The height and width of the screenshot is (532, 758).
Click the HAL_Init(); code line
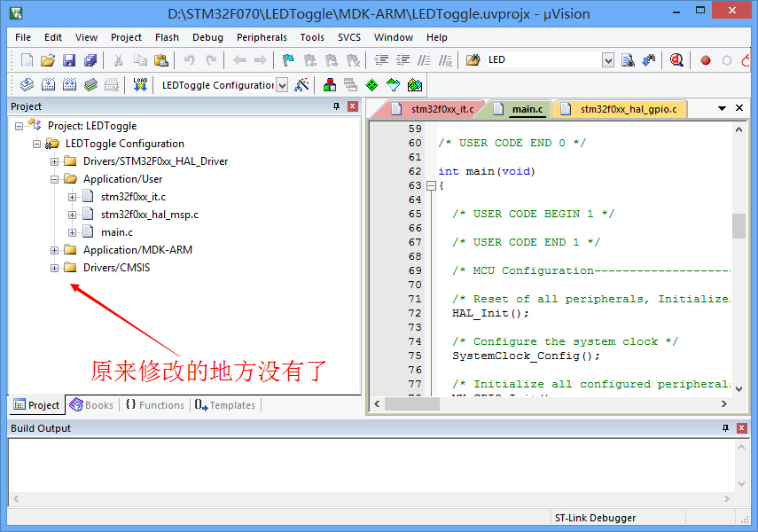point(490,313)
